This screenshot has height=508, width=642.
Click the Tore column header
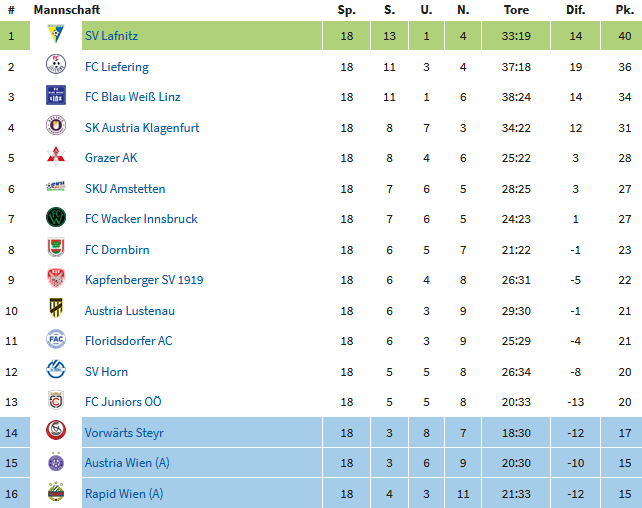(516, 10)
